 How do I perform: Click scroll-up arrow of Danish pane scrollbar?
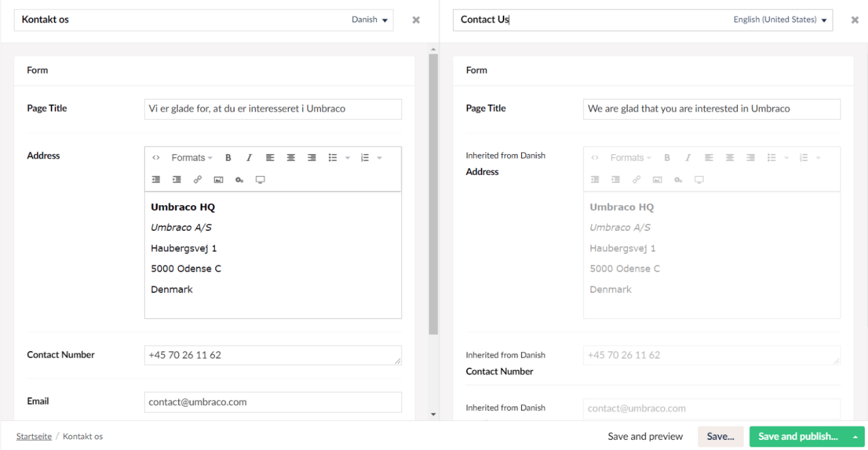[x=433, y=49]
